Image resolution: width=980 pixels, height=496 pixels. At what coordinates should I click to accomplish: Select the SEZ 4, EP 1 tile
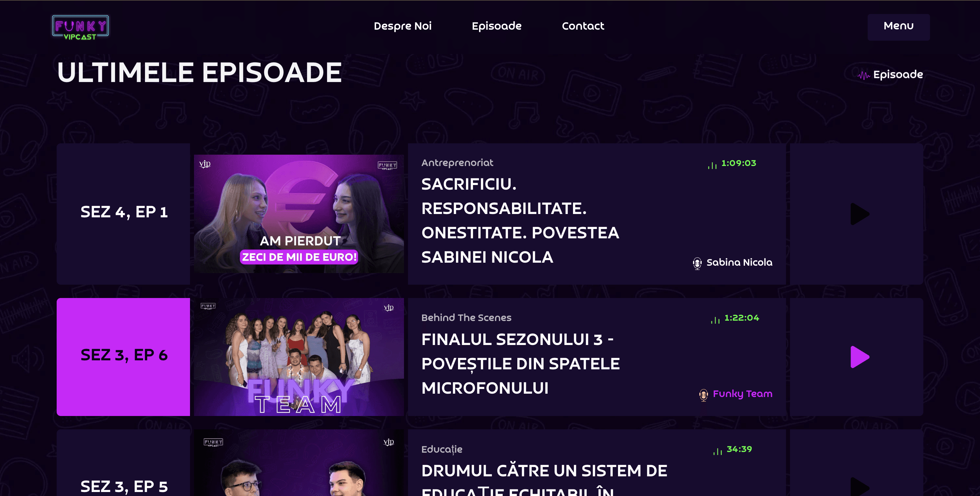123,213
